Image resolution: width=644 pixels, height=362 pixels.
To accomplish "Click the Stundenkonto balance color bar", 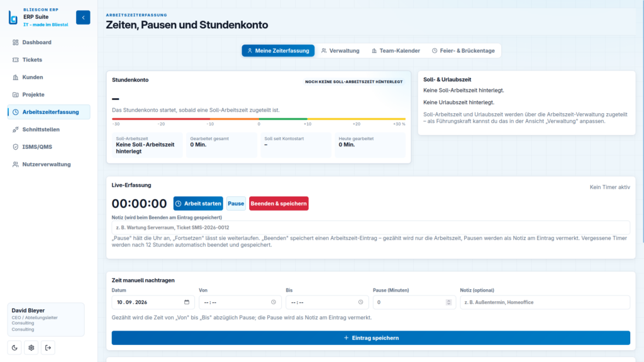I will point(258,119).
